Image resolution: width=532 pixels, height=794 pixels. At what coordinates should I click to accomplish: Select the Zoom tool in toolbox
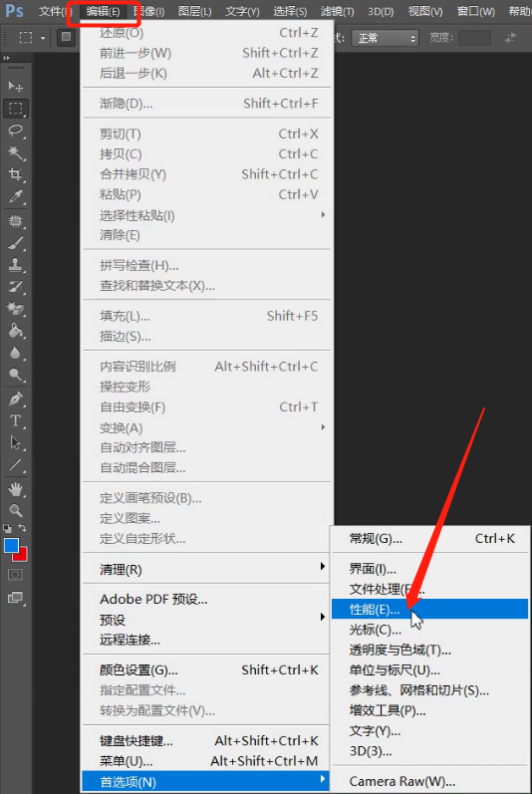click(x=16, y=510)
